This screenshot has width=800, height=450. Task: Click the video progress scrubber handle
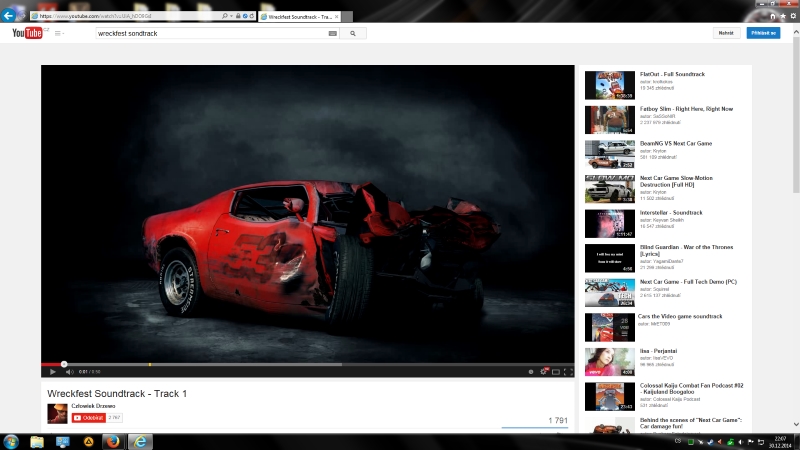pyautogui.click(x=64, y=364)
